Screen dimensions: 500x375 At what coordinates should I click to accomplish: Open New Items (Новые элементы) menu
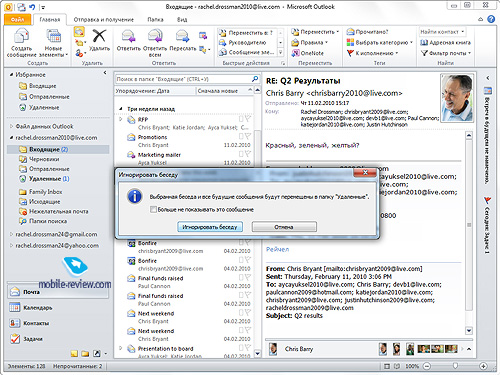(x=53, y=43)
